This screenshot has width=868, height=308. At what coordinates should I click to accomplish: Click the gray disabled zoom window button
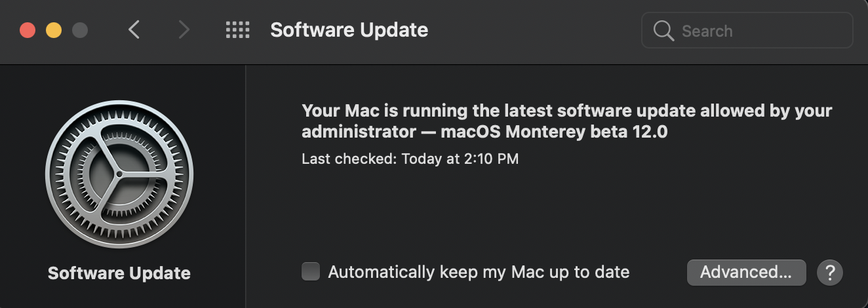point(80,30)
